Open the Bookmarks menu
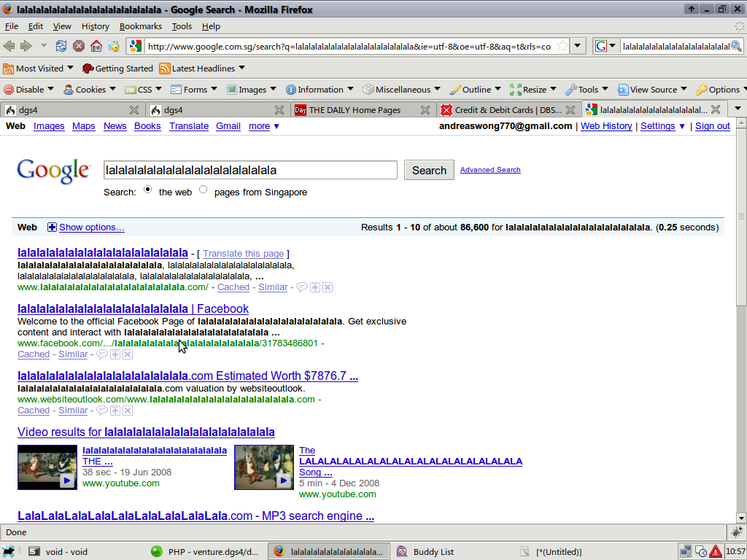 coord(141,26)
